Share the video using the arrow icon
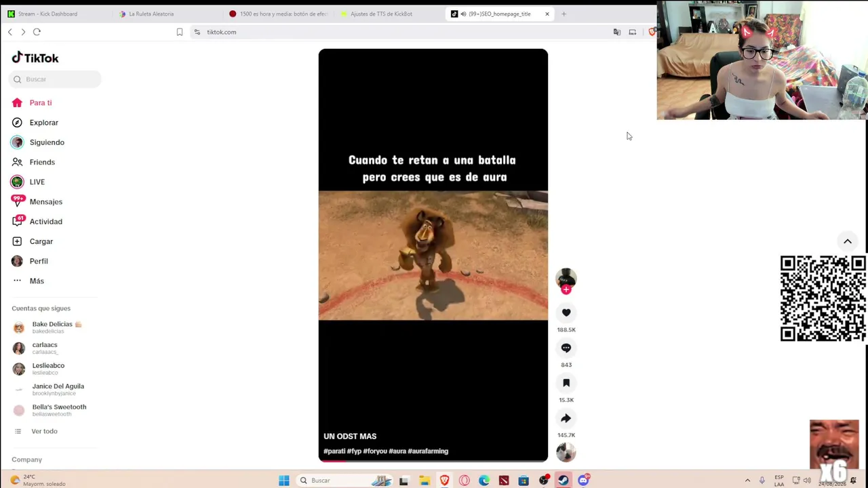The height and width of the screenshot is (488, 868). click(x=566, y=418)
